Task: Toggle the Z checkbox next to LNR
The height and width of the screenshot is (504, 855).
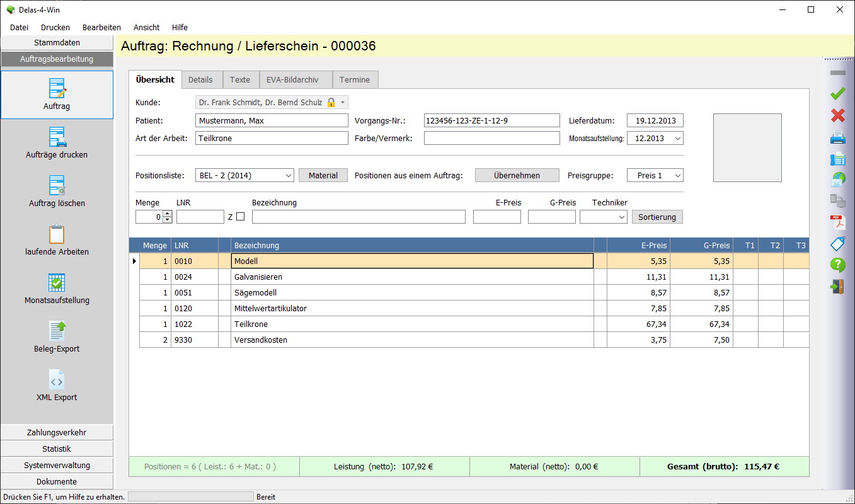Action: 240,217
